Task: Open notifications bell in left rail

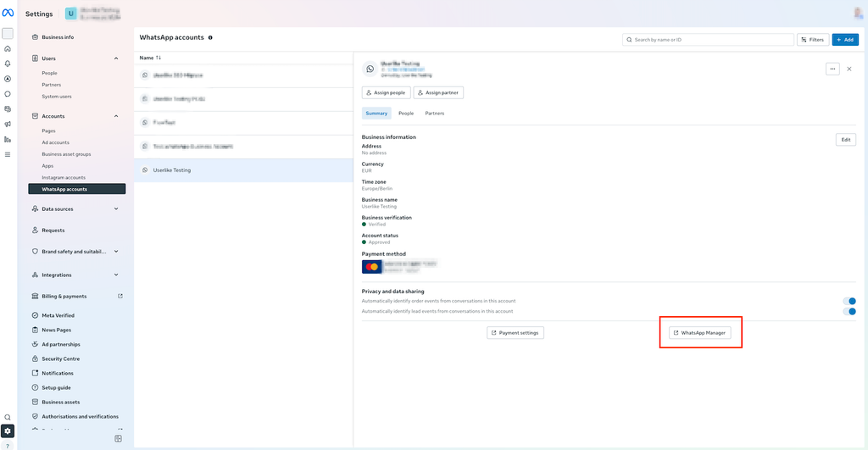Action: point(8,64)
